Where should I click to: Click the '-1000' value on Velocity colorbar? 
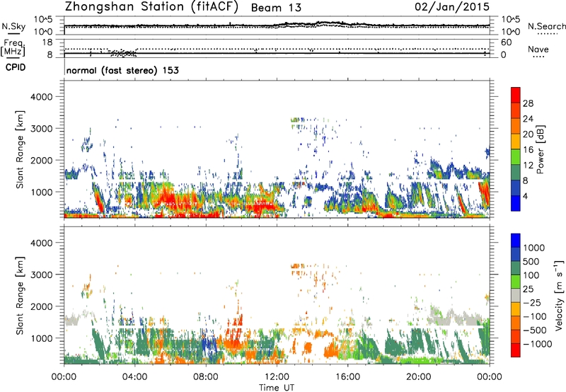click(x=538, y=344)
